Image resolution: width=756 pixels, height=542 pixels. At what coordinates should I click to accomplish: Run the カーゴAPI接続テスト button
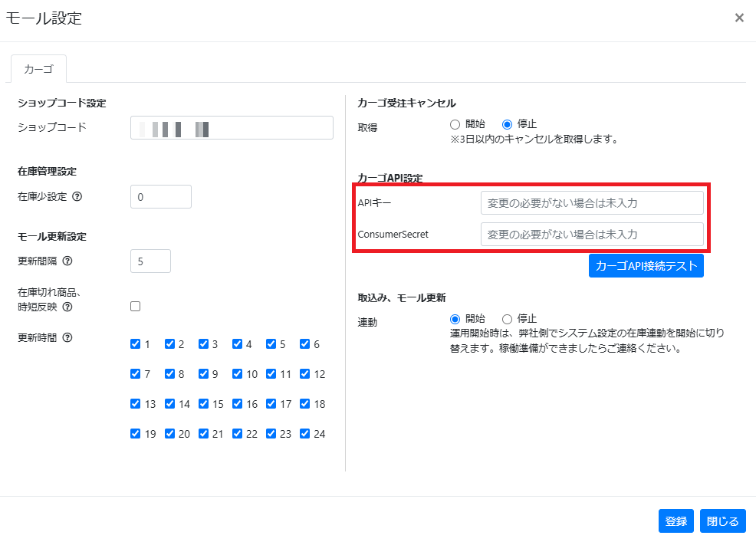point(646,266)
